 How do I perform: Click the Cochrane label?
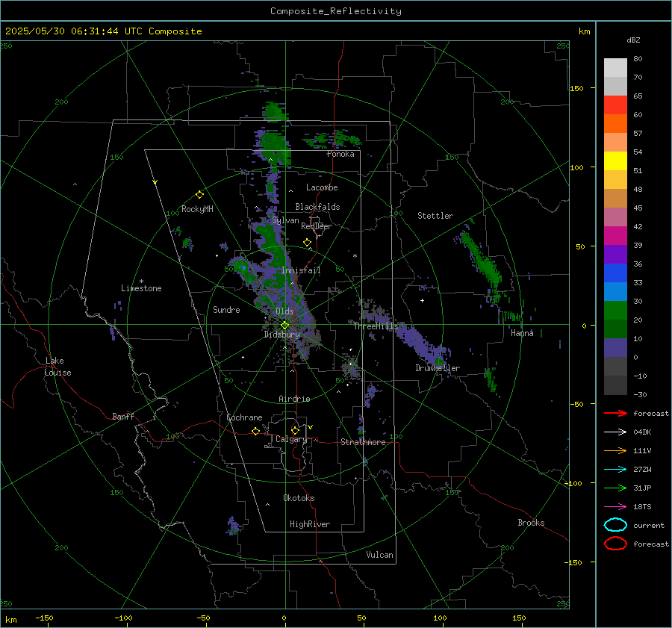pos(244,417)
